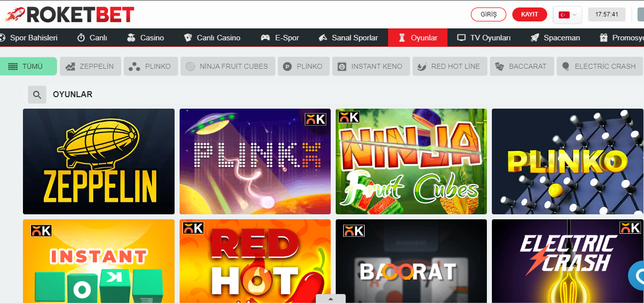
Task: Filter by NİNJA FRUİT CUBES category
Action: tap(227, 66)
